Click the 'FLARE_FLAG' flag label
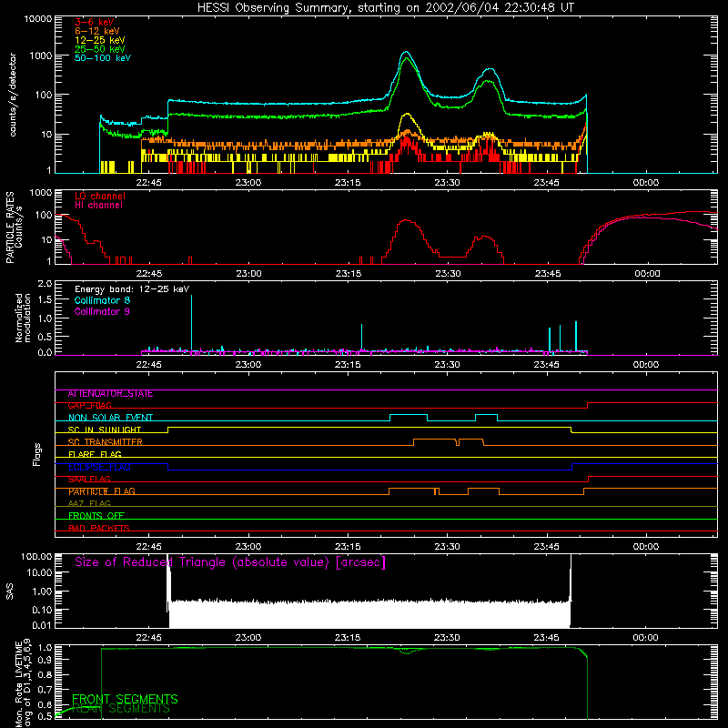This screenshot has height=728, width=728. pyautogui.click(x=95, y=454)
